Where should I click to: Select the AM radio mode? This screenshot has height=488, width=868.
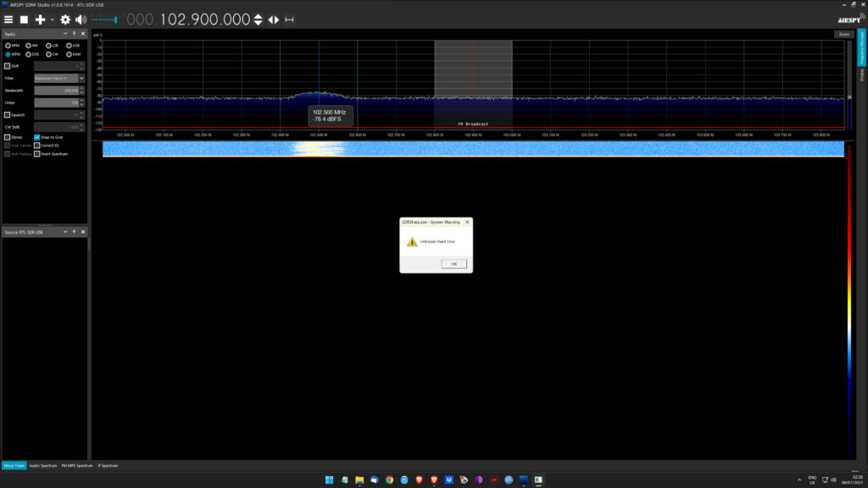click(31, 46)
